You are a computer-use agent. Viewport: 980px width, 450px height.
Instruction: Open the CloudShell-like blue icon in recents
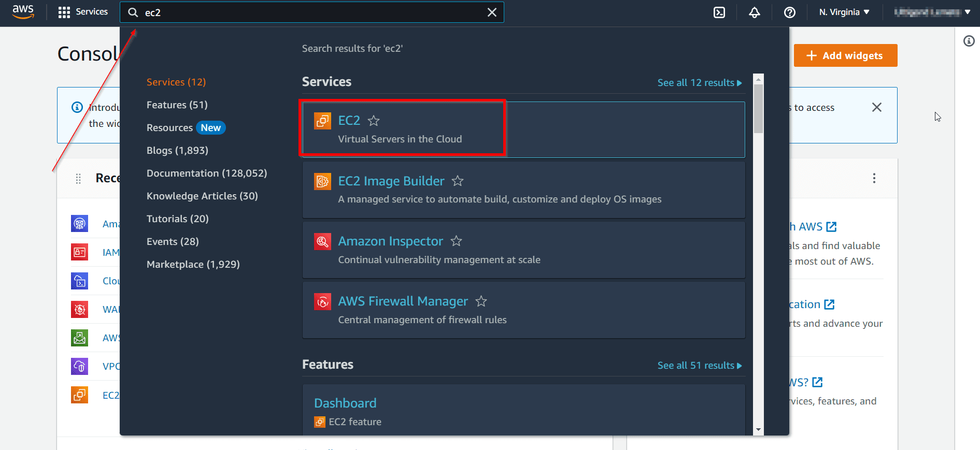(x=79, y=281)
